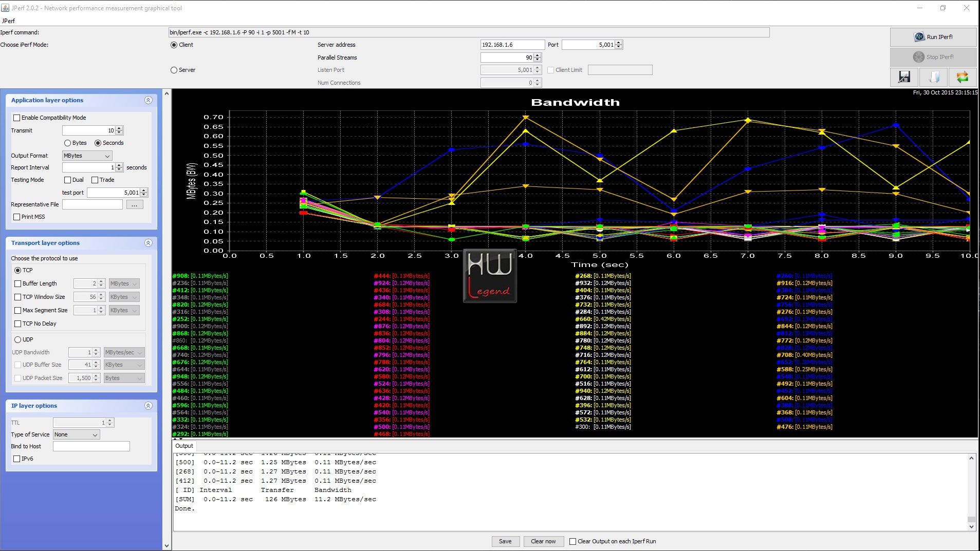The height and width of the screenshot is (551, 980).
Task: Click legend entry #588 0.25MBytes/s
Action: tap(804, 369)
